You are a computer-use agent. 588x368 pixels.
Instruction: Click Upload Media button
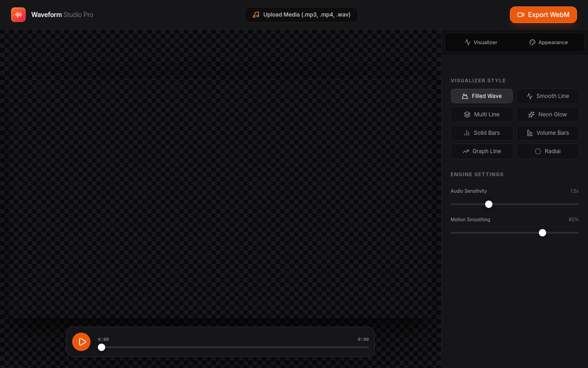tap(301, 15)
